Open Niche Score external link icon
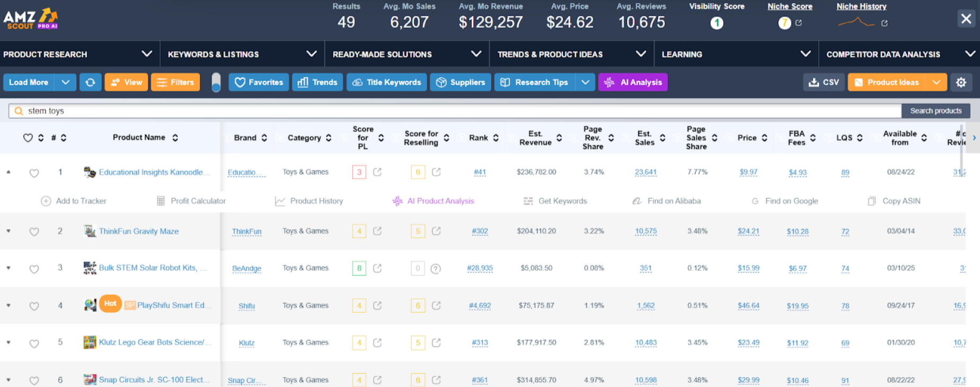 (x=799, y=23)
